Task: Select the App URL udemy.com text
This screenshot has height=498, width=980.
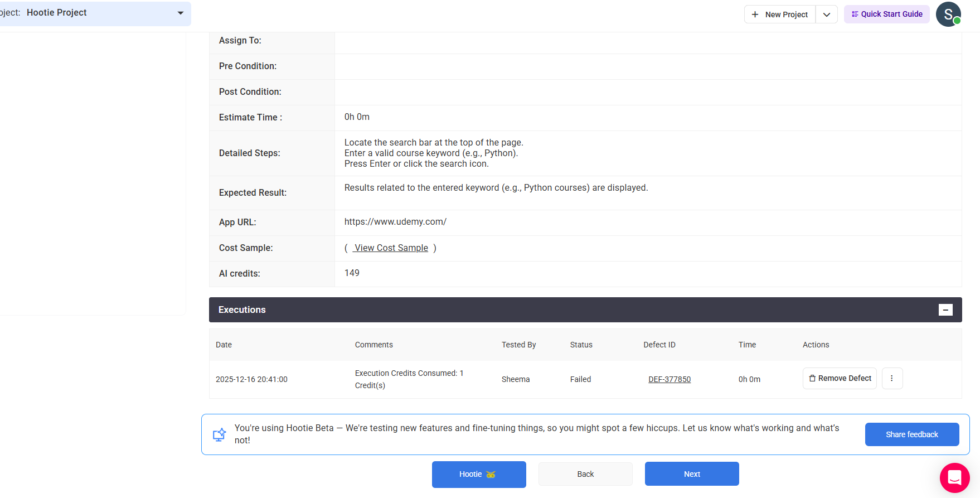Action: coord(395,222)
